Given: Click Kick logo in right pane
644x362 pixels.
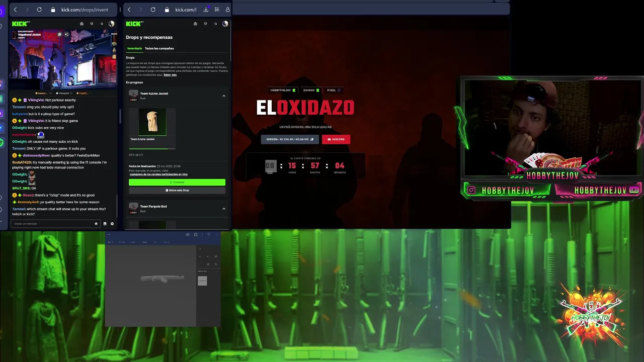Looking at the screenshot, I should (x=134, y=24).
